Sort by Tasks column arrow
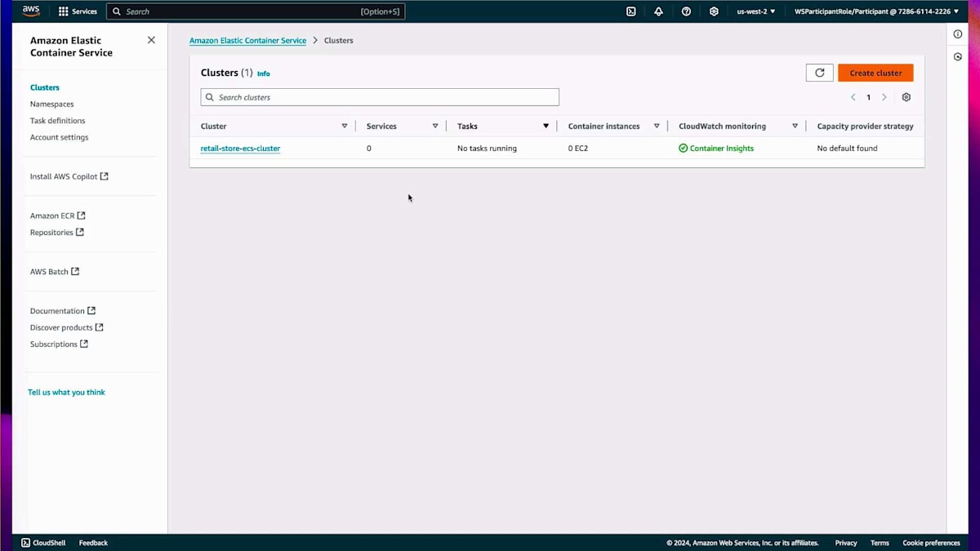 coord(546,126)
